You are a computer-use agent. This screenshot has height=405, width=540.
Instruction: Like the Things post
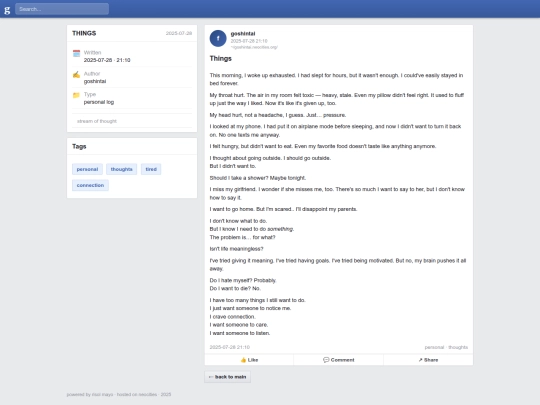(249, 360)
